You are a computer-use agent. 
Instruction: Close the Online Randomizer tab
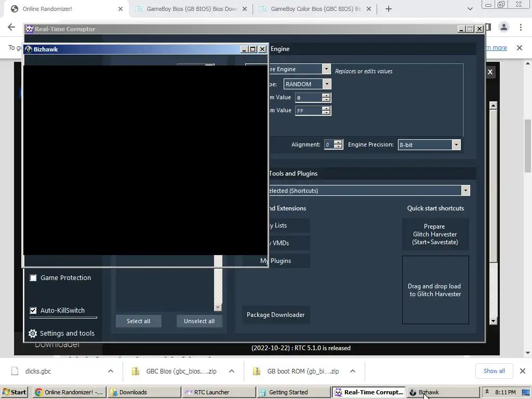pyautogui.click(x=121, y=9)
